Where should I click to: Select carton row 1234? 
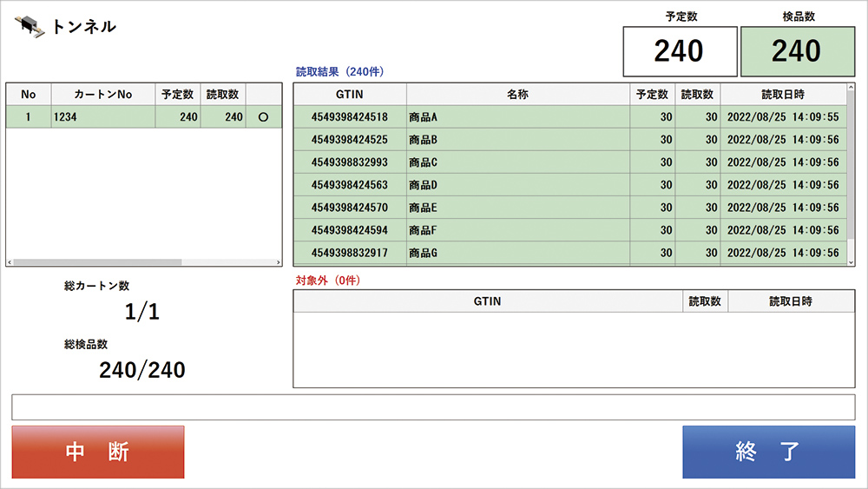(144, 117)
